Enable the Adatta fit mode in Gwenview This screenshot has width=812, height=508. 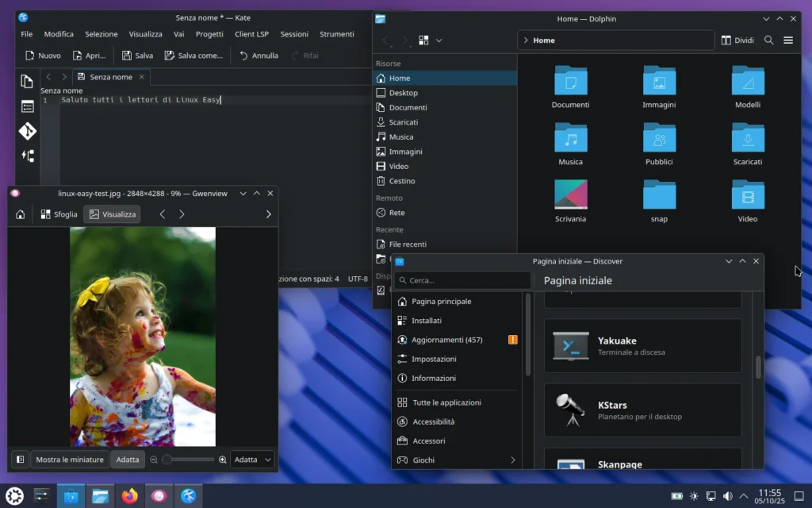click(x=127, y=459)
